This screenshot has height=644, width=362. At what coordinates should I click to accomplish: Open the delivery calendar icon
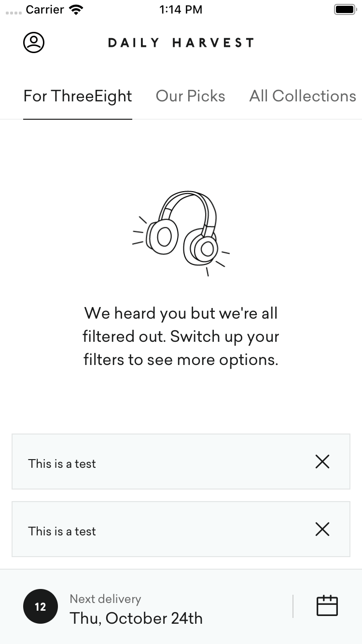(x=327, y=606)
